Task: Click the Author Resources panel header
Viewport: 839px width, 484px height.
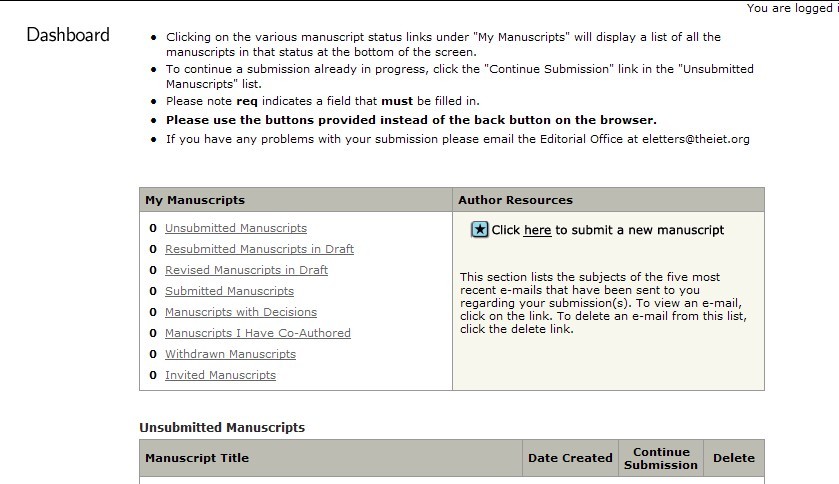Action: click(515, 200)
